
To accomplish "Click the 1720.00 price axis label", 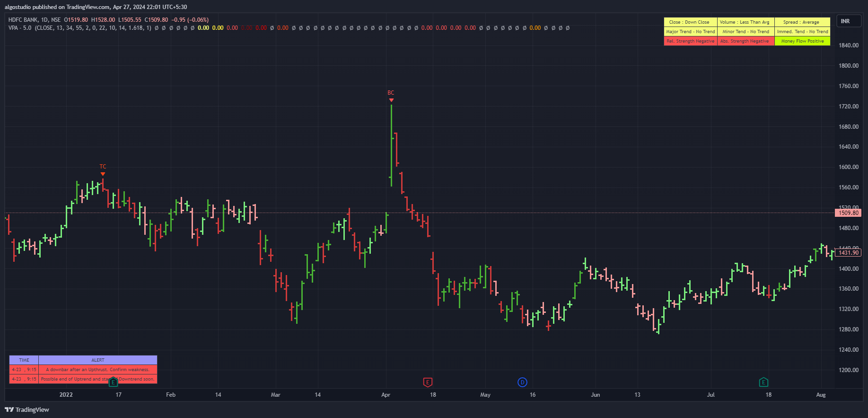I will pyautogui.click(x=849, y=107).
